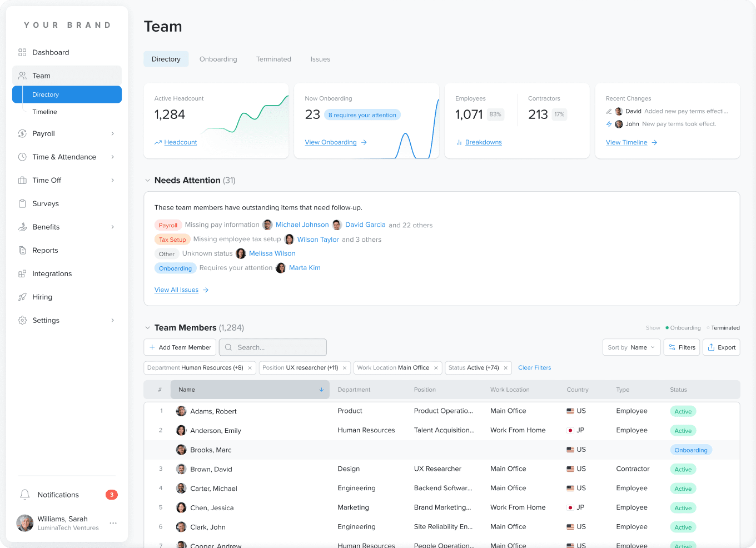Image resolution: width=756 pixels, height=548 pixels.
Task: Click the Onboarding status pill for Brooks, Marc
Action: pos(691,450)
